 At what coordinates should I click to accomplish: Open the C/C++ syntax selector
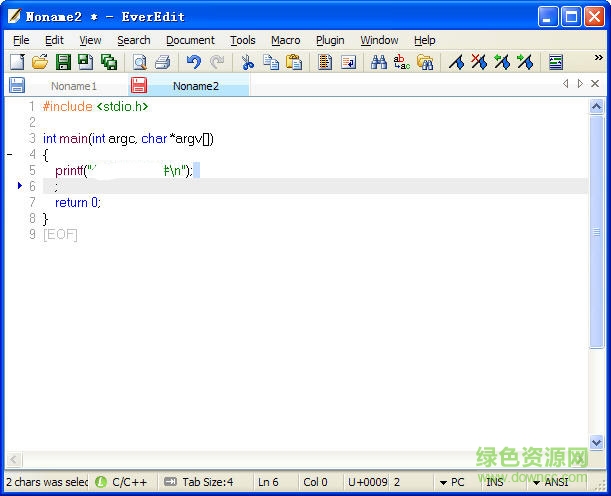(122, 482)
